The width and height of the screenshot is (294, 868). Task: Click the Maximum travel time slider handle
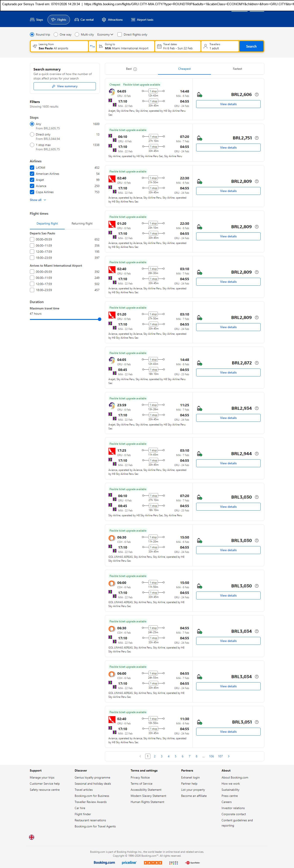pos(100,319)
